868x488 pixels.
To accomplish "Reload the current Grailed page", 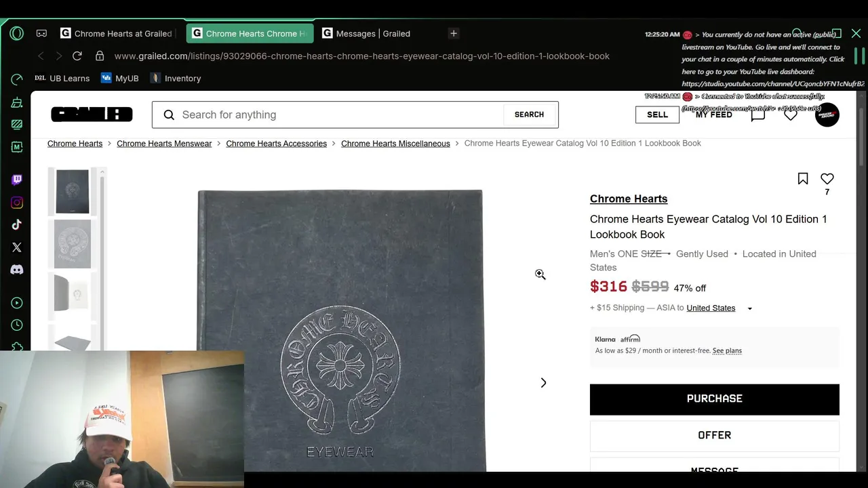I will point(77,56).
